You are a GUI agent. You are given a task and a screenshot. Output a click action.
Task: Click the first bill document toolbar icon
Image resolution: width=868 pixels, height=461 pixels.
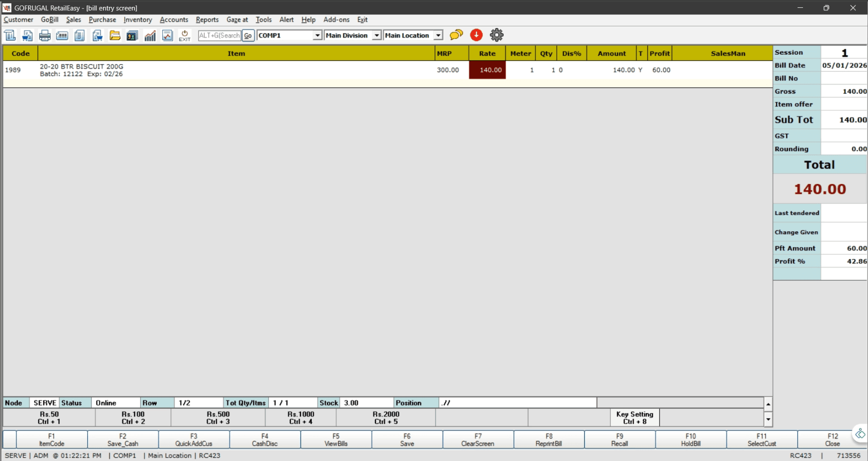(10, 35)
